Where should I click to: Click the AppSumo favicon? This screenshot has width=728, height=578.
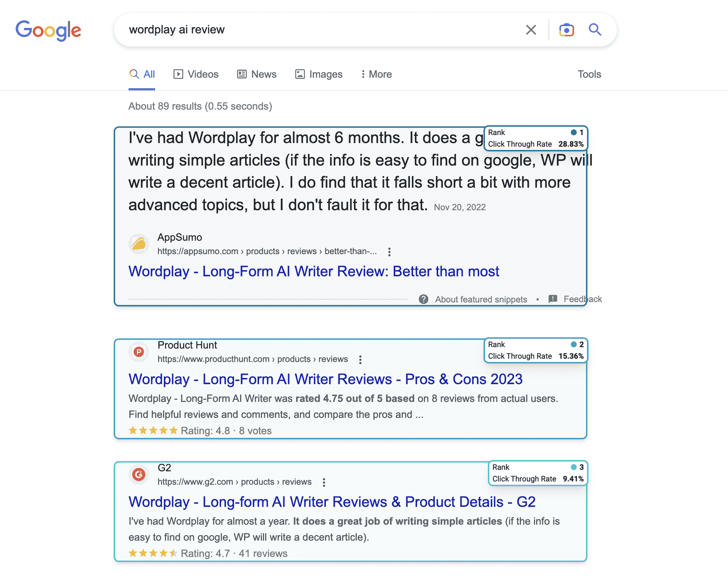click(x=139, y=244)
